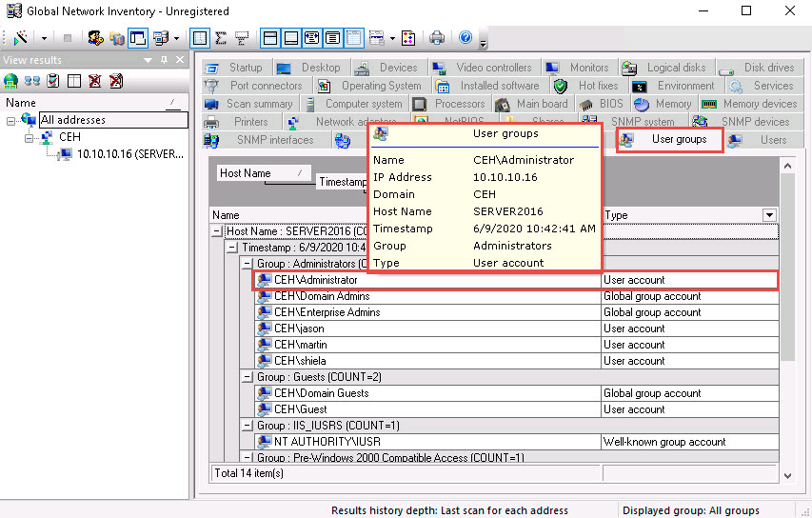
Task: Click the results grid scroll-down arrow
Action: (x=787, y=475)
